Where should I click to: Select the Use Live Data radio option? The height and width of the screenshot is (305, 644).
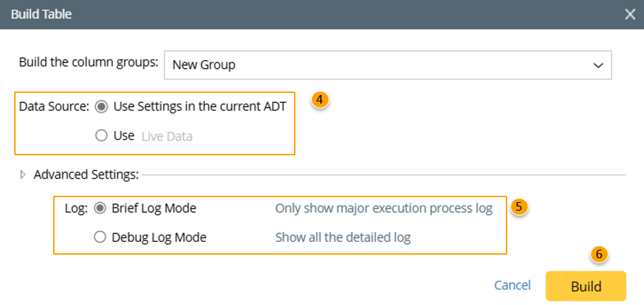pyautogui.click(x=101, y=135)
